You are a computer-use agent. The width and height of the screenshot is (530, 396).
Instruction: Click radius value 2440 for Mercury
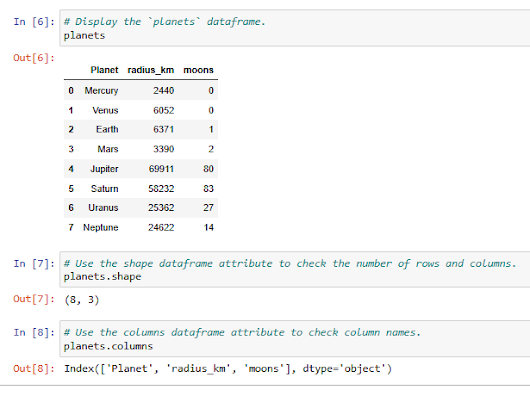pos(164,91)
